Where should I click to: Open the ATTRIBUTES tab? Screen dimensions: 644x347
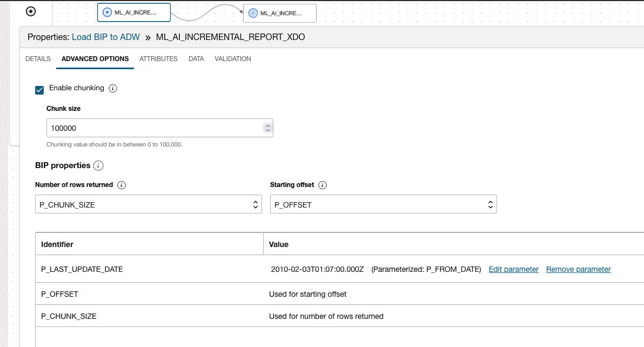(x=158, y=58)
